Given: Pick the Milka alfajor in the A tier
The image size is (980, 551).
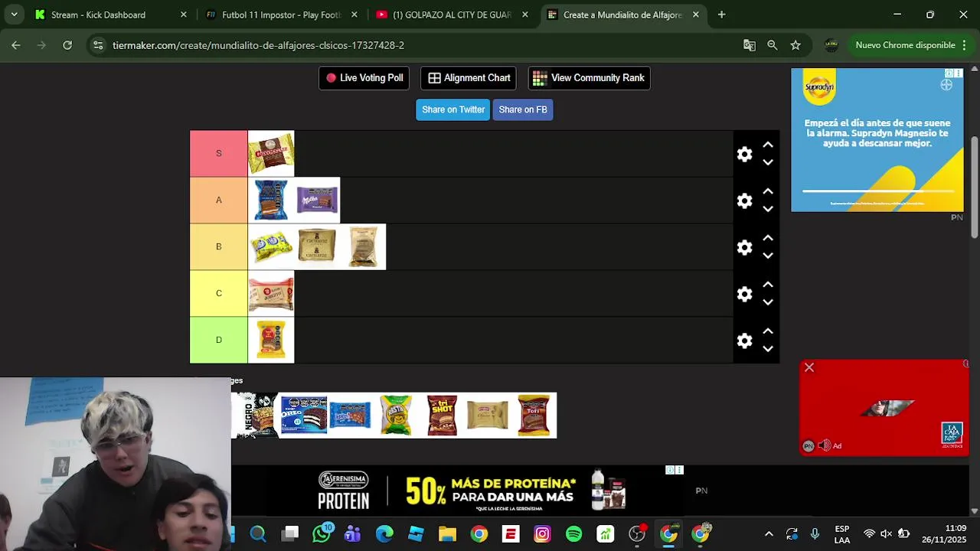Looking at the screenshot, I should pos(317,201).
